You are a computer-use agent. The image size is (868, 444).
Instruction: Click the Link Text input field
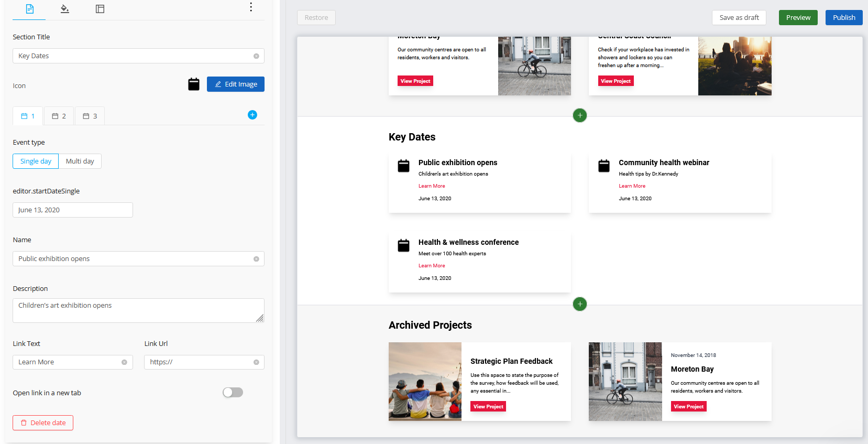[73, 362]
